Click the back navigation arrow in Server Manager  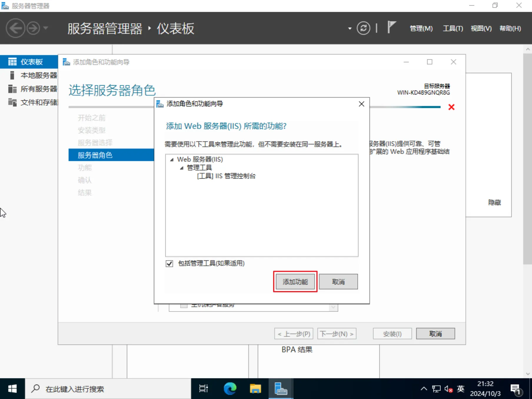click(15, 28)
